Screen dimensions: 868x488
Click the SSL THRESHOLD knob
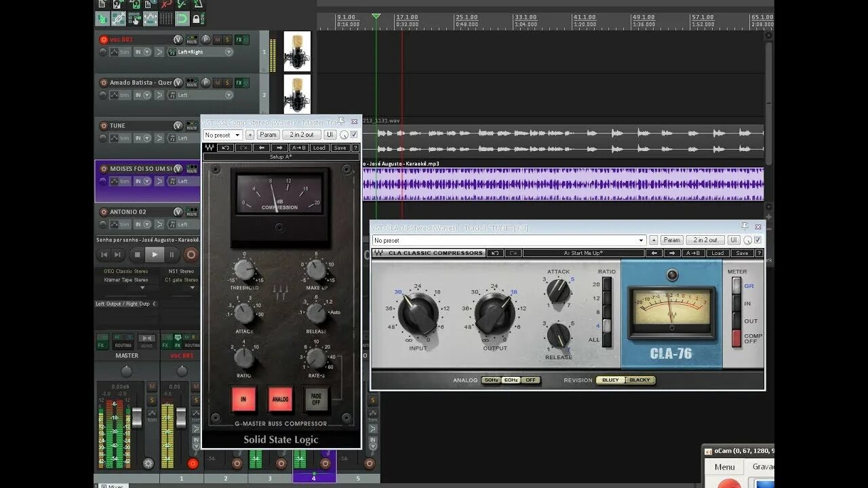pos(244,270)
